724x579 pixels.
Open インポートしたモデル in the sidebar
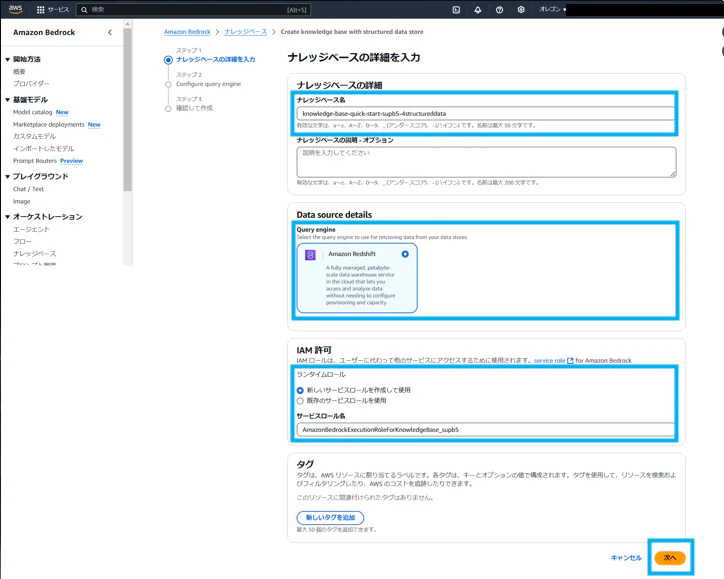(x=43, y=148)
